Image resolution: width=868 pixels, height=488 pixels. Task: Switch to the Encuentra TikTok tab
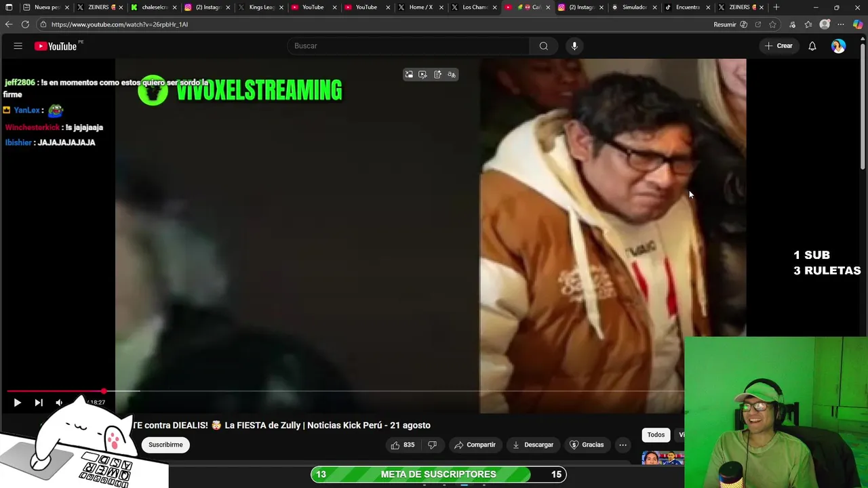point(687,7)
